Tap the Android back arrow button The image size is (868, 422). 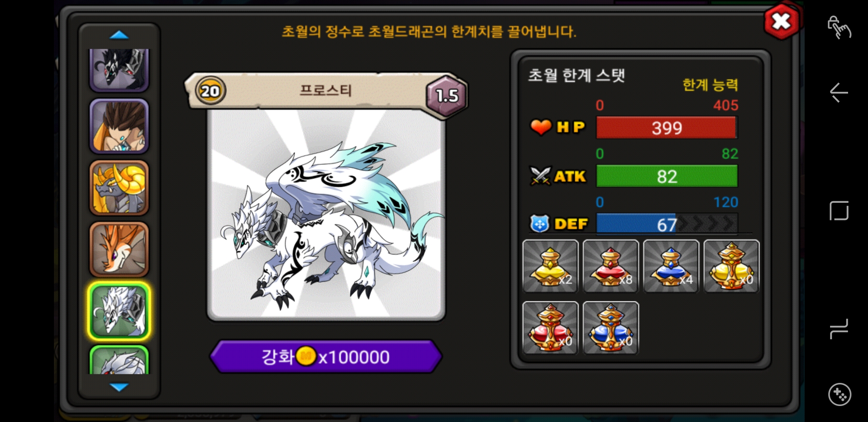coord(839,93)
